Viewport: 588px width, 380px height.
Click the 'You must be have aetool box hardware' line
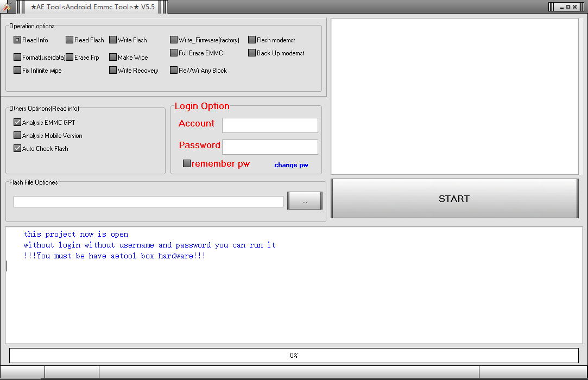click(115, 256)
